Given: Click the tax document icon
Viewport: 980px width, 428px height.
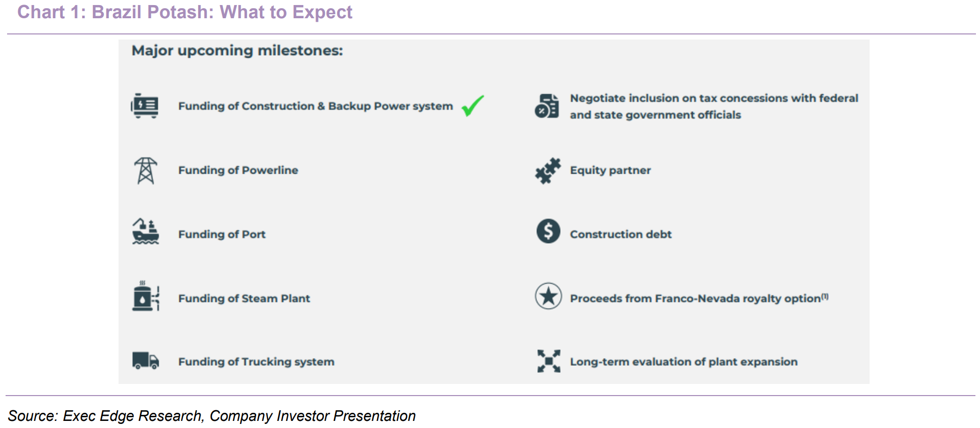Looking at the screenshot, I should (x=547, y=106).
